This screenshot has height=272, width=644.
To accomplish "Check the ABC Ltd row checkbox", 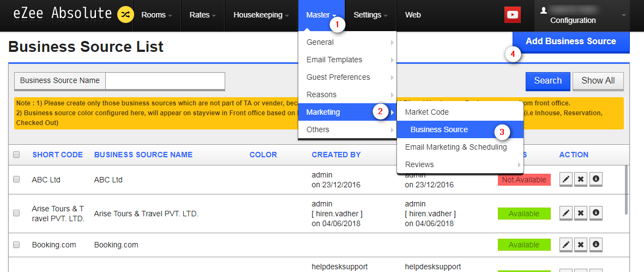I will pos(16,179).
